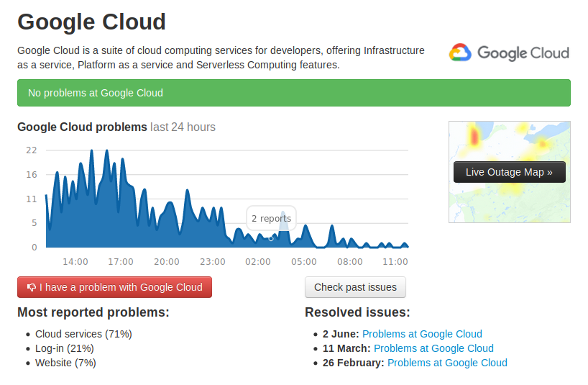Click the hovered data point on the chart

pos(271,239)
